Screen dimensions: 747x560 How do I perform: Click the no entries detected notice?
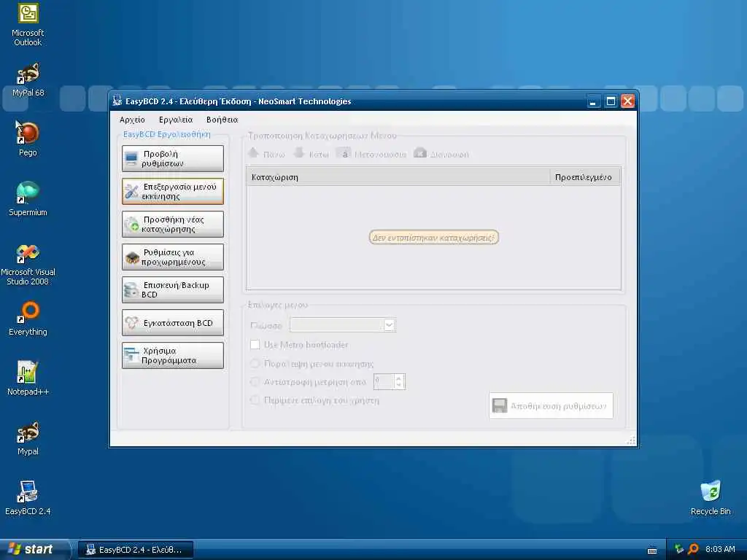pos(433,237)
